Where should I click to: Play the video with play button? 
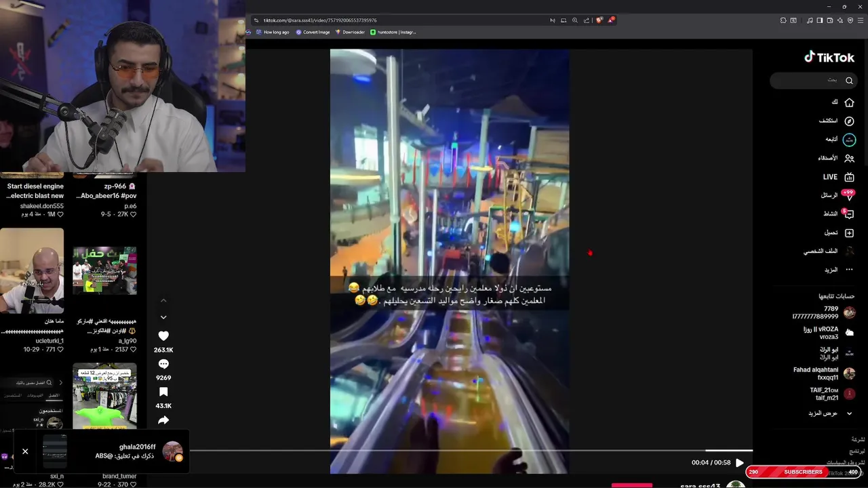(740, 463)
